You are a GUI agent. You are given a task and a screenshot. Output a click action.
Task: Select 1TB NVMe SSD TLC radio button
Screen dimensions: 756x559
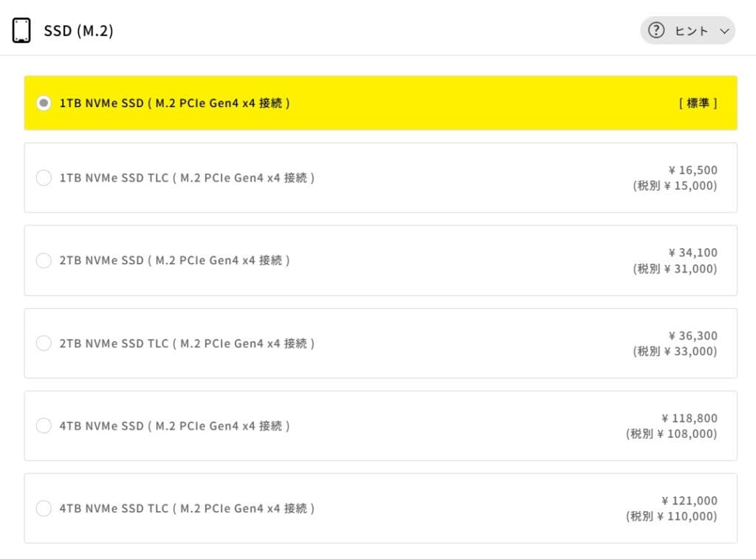coord(44,178)
